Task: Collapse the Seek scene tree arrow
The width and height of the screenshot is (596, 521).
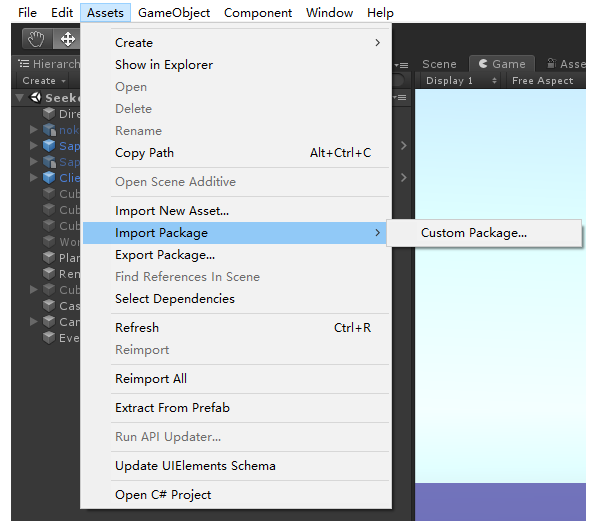Action: [x=20, y=98]
